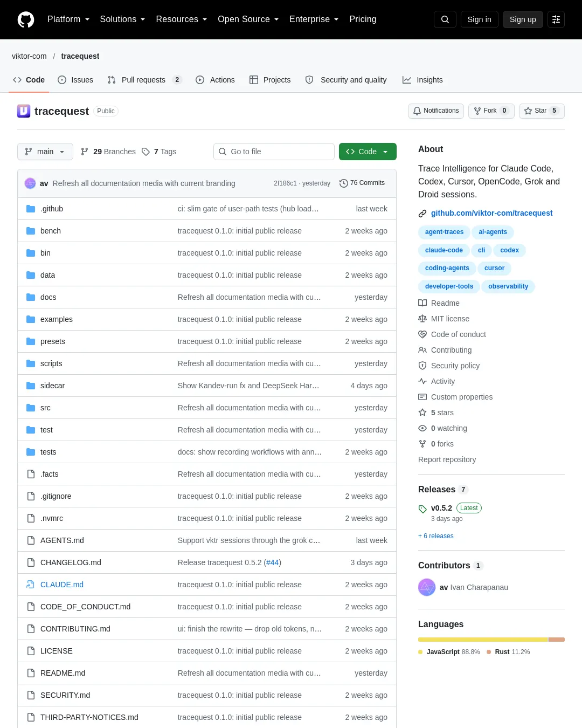Open the src folder
Viewport: 582px width, 728px height.
45,408
